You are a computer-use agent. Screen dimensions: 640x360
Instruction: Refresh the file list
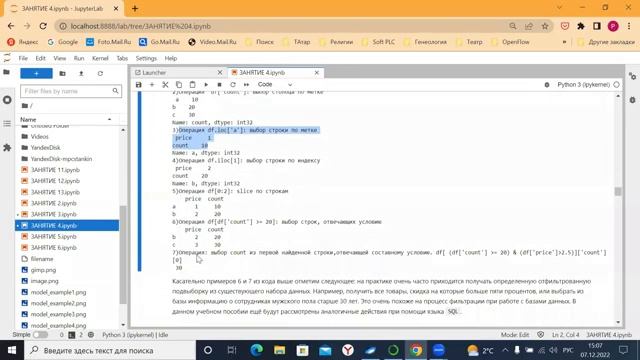(100, 73)
